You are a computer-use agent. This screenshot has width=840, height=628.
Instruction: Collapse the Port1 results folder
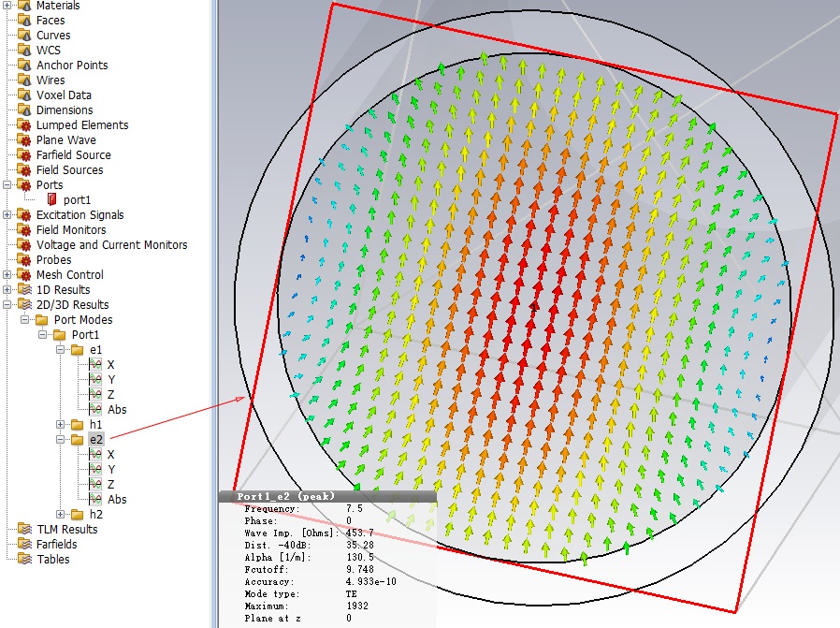tap(42, 335)
